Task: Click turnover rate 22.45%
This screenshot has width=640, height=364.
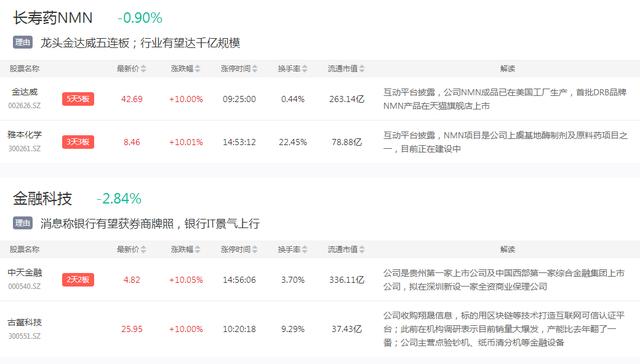Action: tap(293, 142)
